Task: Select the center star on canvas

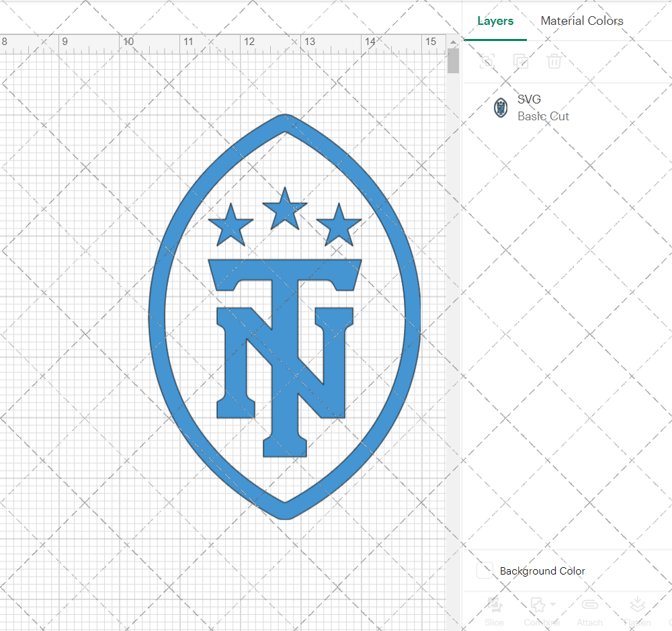Action: pyautogui.click(x=284, y=210)
